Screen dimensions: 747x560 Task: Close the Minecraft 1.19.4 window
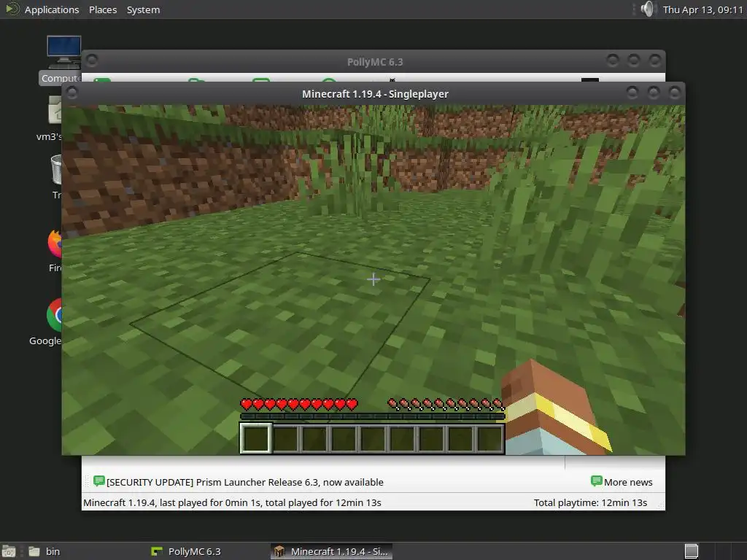675,93
